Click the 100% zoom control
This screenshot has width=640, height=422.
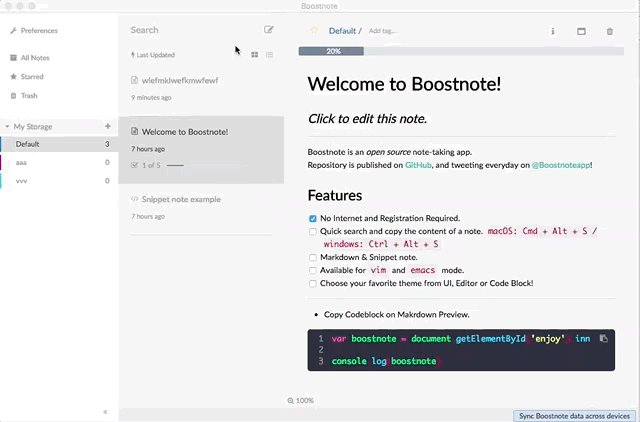pyautogui.click(x=300, y=401)
